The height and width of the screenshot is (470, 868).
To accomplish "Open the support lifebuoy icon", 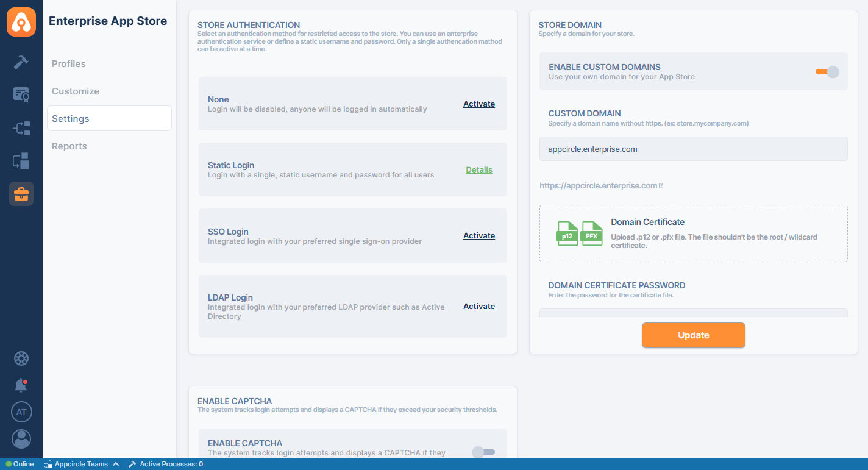I will point(21,358).
